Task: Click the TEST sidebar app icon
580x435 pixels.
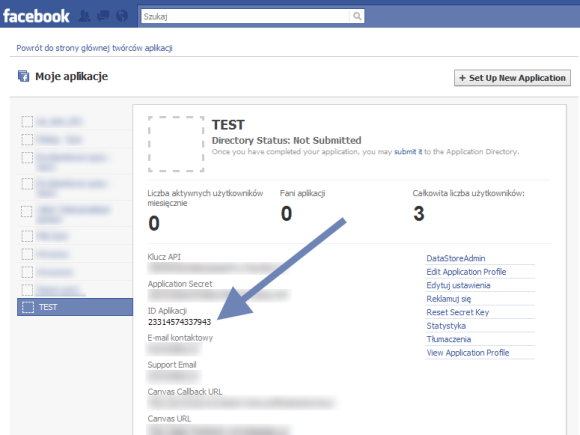Action: coord(28,307)
